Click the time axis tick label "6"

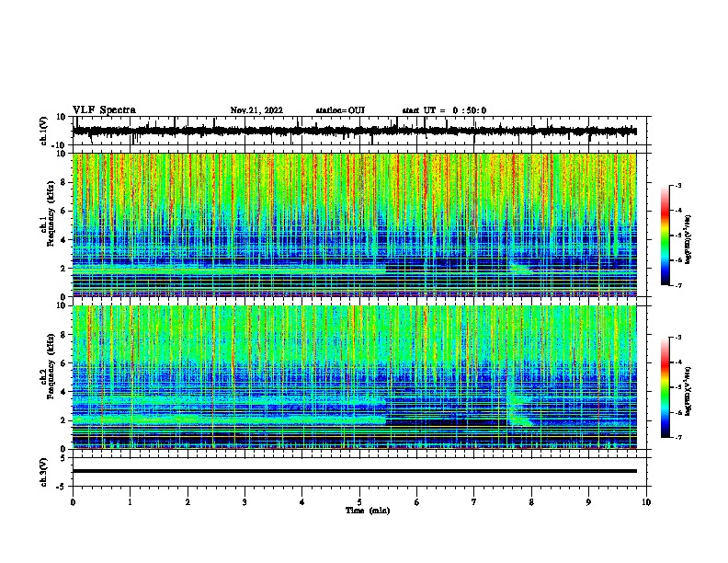click(417, 502)
